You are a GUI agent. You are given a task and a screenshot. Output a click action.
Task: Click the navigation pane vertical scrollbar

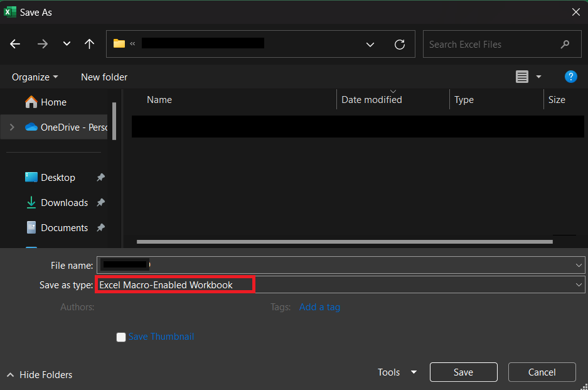click(114, 121)
